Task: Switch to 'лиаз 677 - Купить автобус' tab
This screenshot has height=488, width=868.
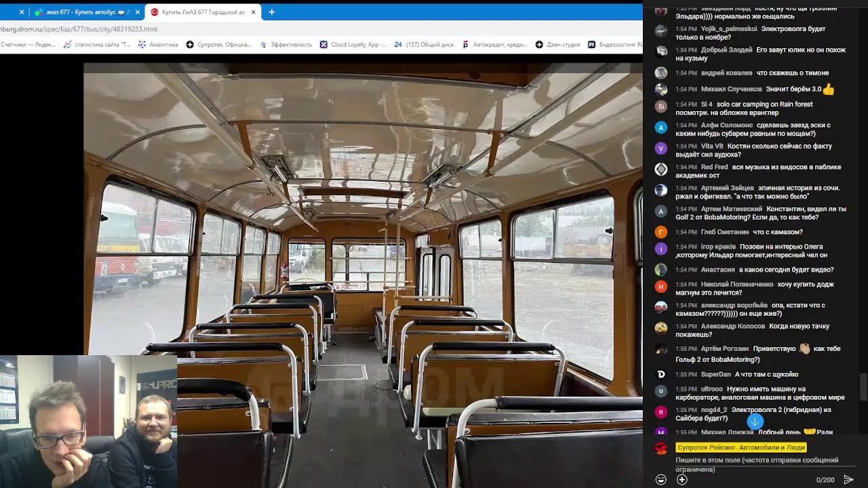Action: (x=85, y=12)
